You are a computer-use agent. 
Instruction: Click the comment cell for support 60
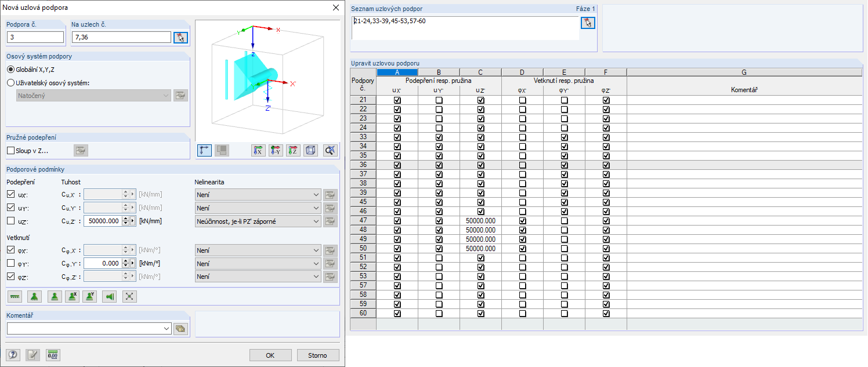[744, 314]
